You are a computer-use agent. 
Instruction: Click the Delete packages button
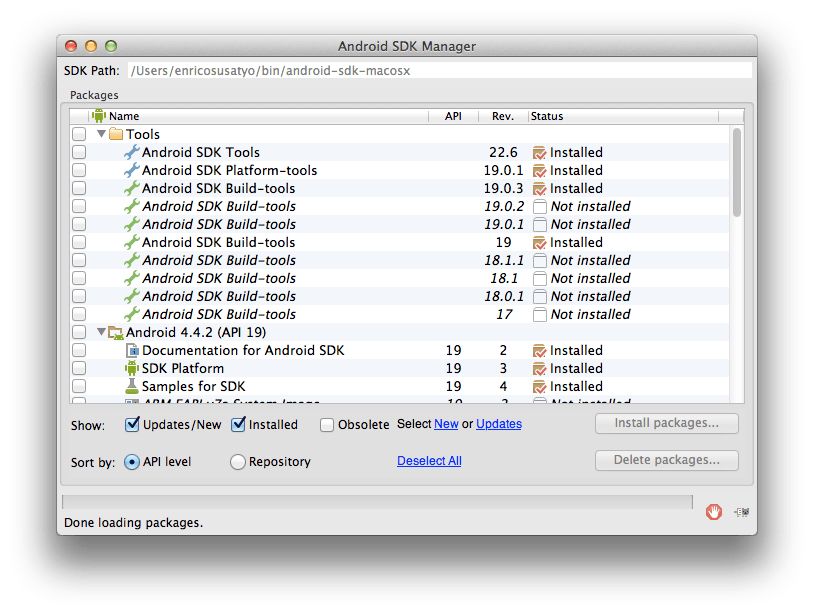(x=667, y=460)
